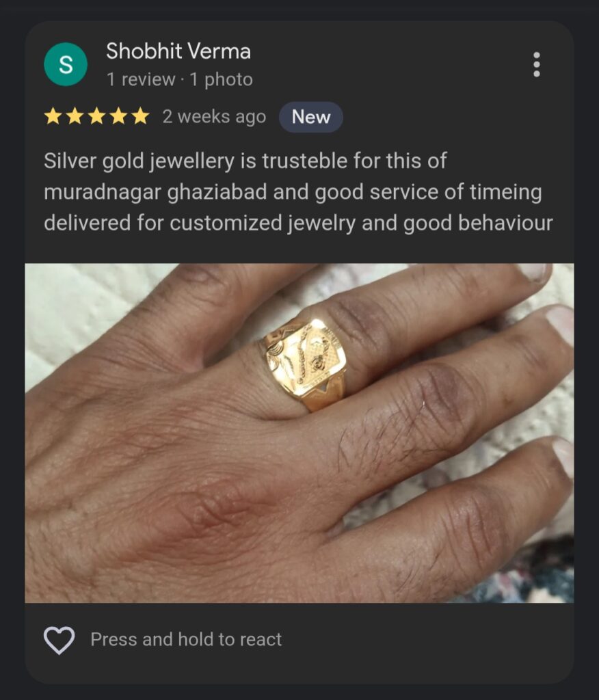Click the third yellow rating star
This screenshot has width=599, height=700.
click(x=97, y=116)
